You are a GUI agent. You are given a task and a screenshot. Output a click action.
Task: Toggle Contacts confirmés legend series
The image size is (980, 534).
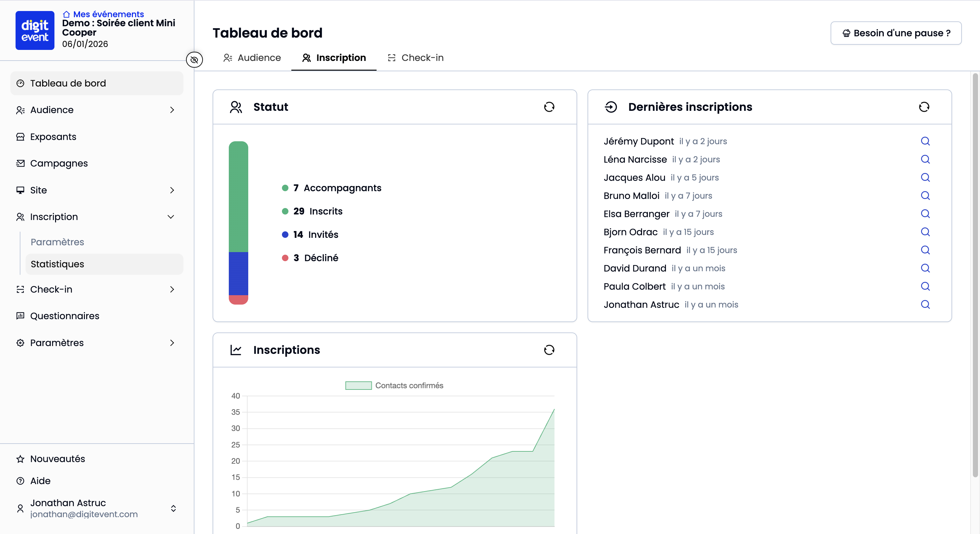pos(394,385)
